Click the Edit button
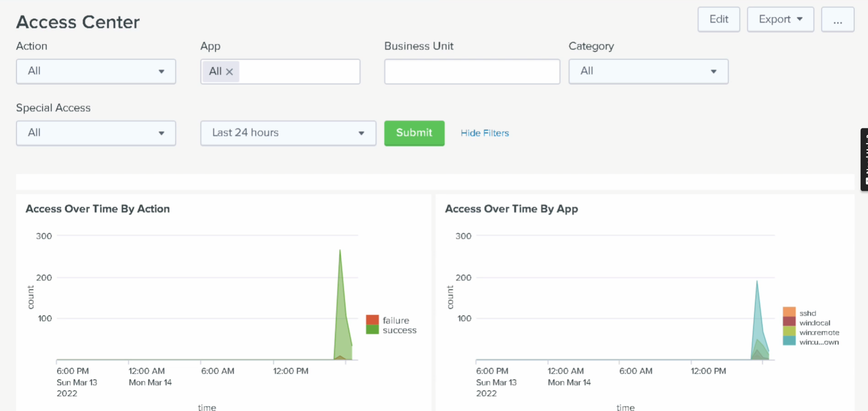The image size is (868, 411). pyautogui.click(x=719, y=20)
